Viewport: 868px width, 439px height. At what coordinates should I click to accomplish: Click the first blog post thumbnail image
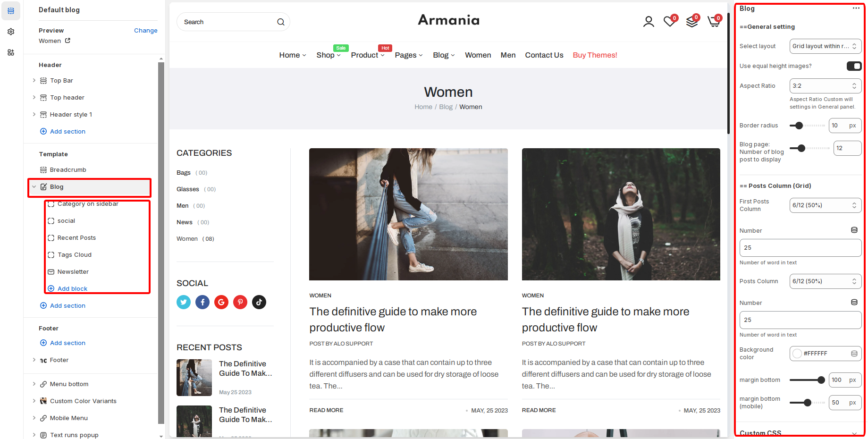(408, 214)
